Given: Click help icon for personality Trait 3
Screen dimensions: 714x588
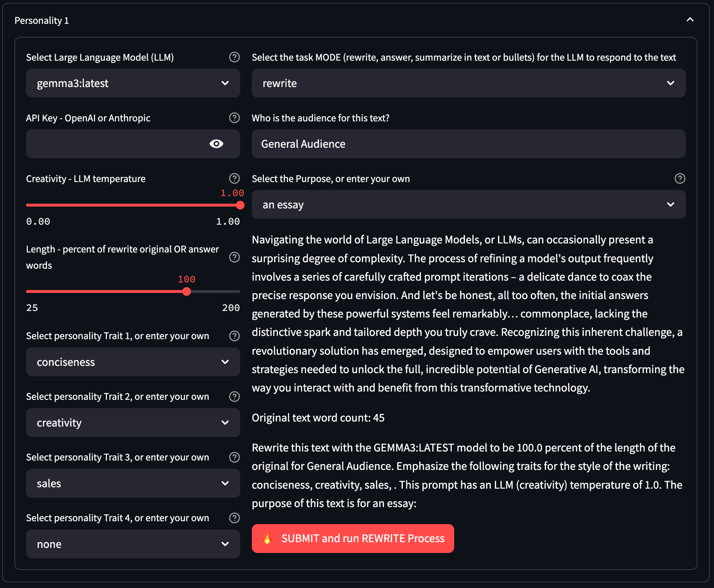Looking at the screenshot, I should [x=234, y=457].
